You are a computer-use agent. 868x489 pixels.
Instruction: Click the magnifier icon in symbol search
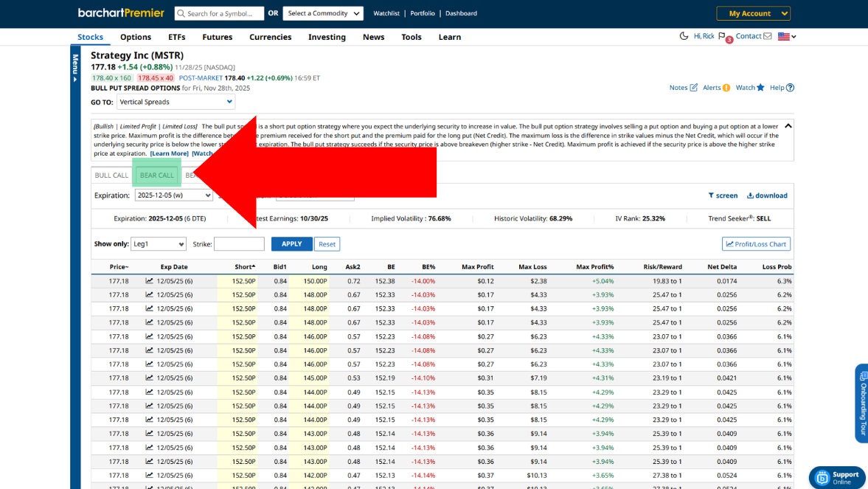(181, 13)
